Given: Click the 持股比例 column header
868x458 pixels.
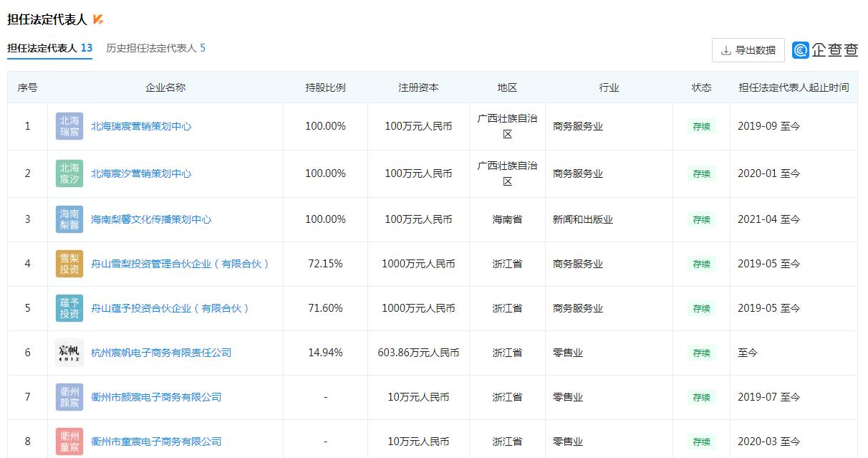Looking at the screenshot, I should [325, 87].
